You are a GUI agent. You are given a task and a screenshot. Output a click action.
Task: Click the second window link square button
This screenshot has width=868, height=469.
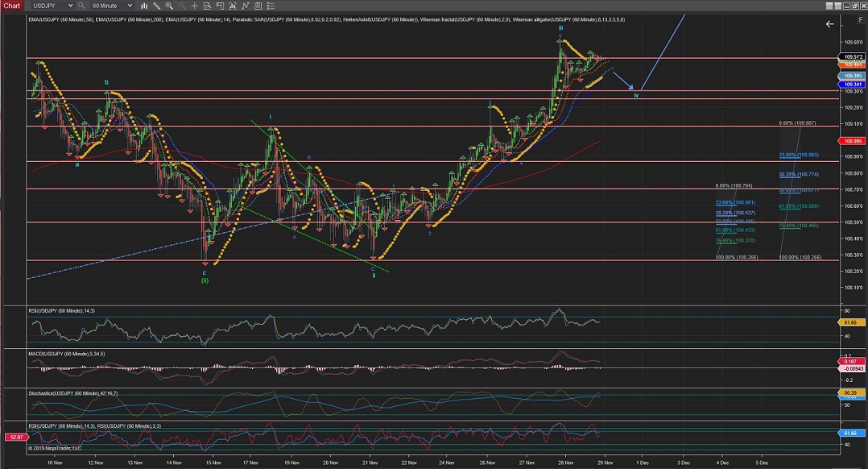[x=837, y=6]
